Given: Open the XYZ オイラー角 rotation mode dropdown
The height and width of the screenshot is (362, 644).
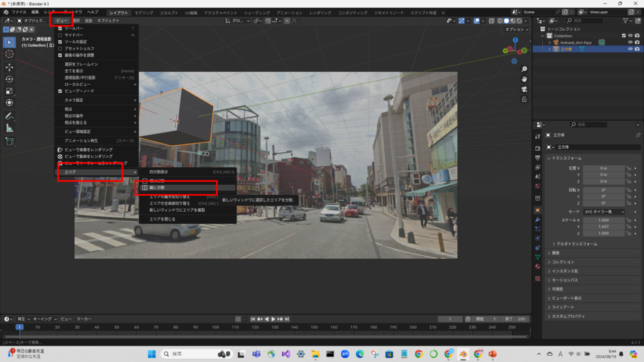Looking at the screenshot, I should [x=604, y=212].
